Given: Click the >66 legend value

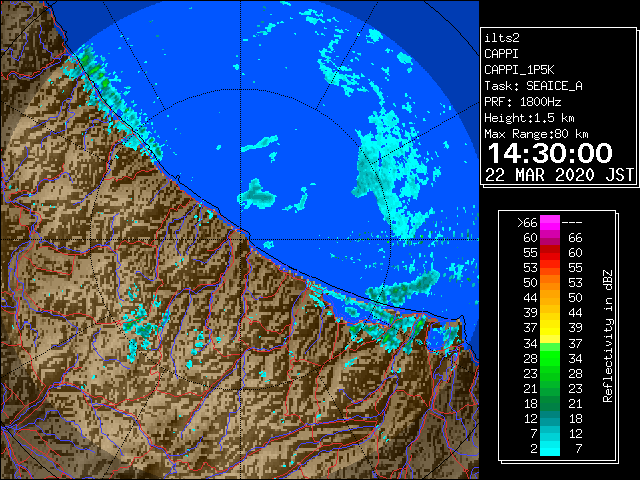Looking at the screenshot, I should (x=527, y=223).
